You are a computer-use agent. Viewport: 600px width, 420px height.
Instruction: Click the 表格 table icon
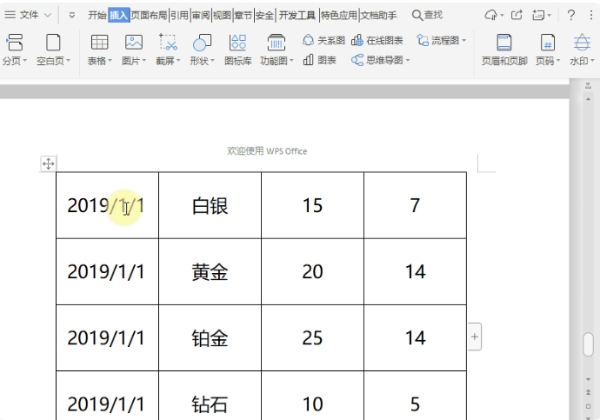click(x=99, y=42)
